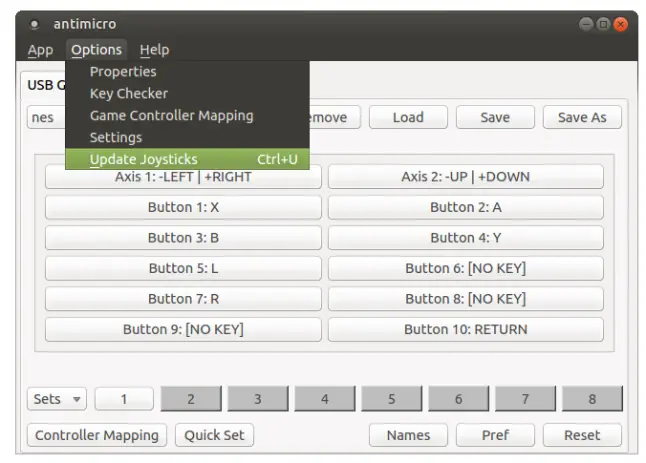Open the Help menu
This screenshot has width=646, height=463.
point(154,50)
